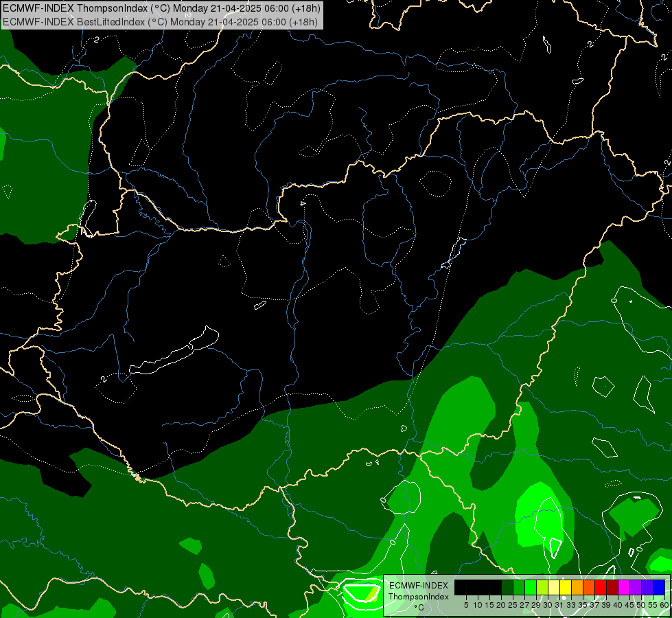Click the bright green 27–29 legend swatch
672x618 pixels.
pyautogui.click(x=531, y=587)
